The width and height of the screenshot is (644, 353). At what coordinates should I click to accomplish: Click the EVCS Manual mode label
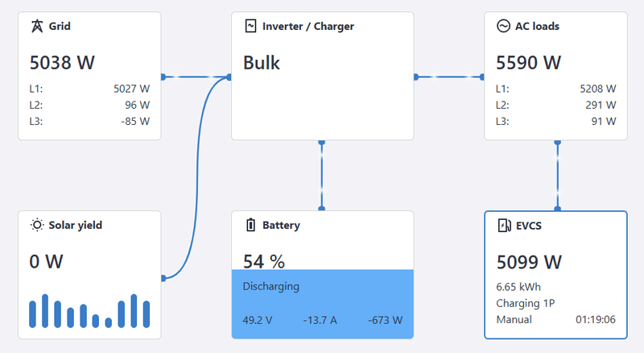click(x=514, y=319)
